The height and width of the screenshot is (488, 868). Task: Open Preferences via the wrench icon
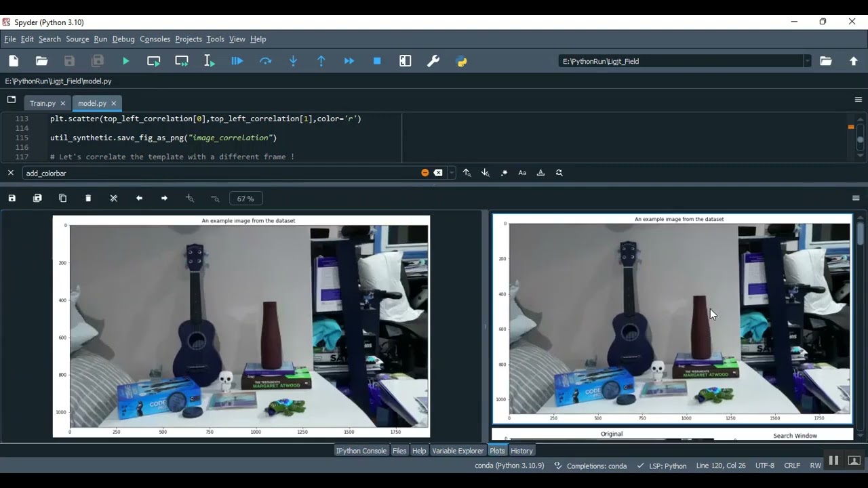(433, 61)
